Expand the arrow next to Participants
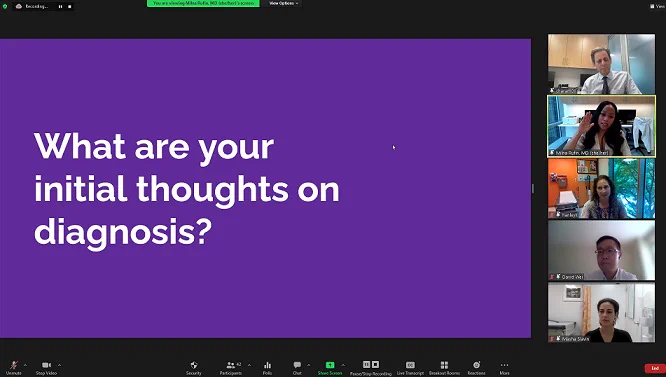Image resolution: width=666 pixels, height=377 pixels. [x=249, y=365]
